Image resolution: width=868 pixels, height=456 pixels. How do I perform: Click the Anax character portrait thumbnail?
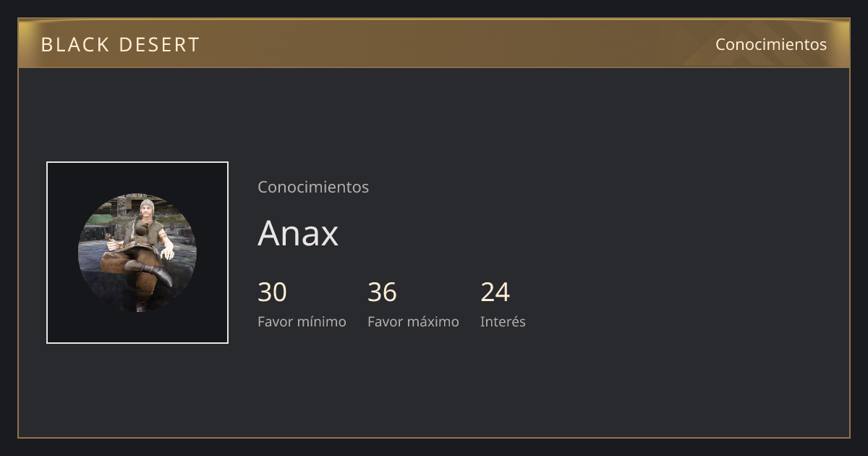[137, 253]
